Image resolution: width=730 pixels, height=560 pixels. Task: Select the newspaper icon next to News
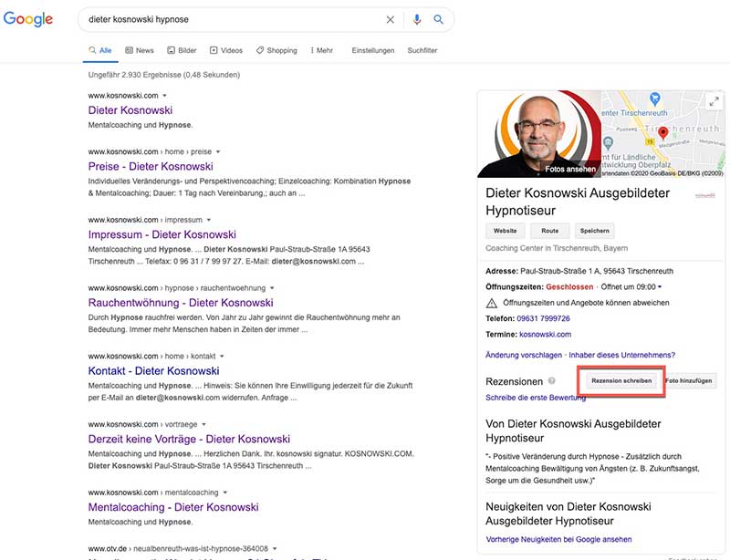130,49
